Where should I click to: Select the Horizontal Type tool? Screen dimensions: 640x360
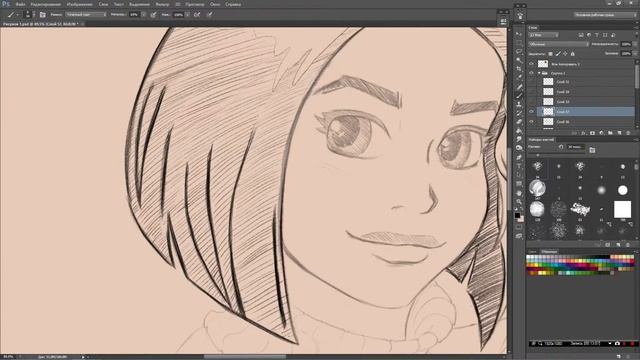[x=519, y=166]
